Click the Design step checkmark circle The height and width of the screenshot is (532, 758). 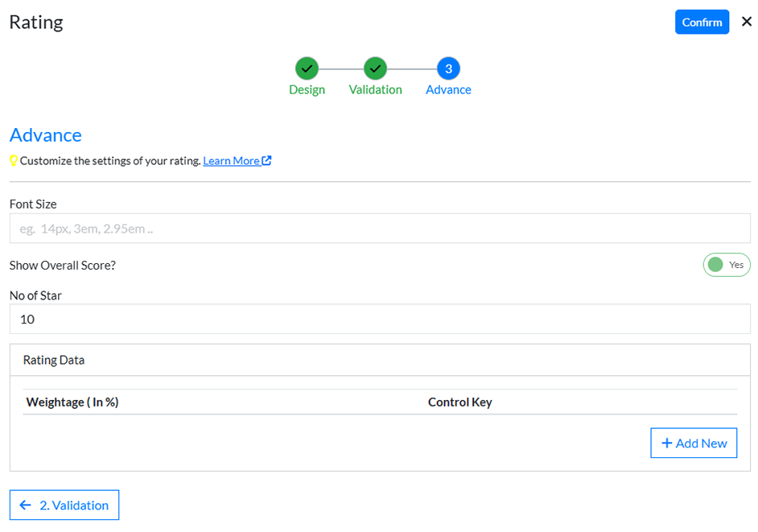[x=307, y=68]
